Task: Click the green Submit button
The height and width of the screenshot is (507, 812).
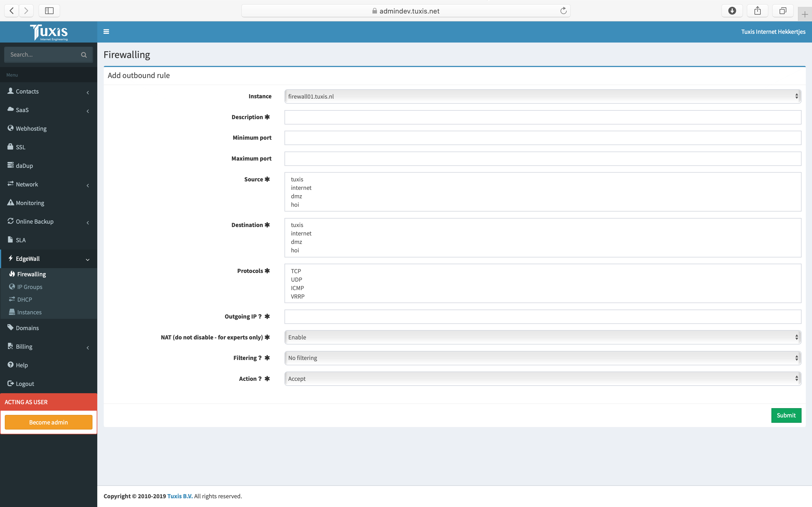Action: pyautogui.click(x=786, y=415)
